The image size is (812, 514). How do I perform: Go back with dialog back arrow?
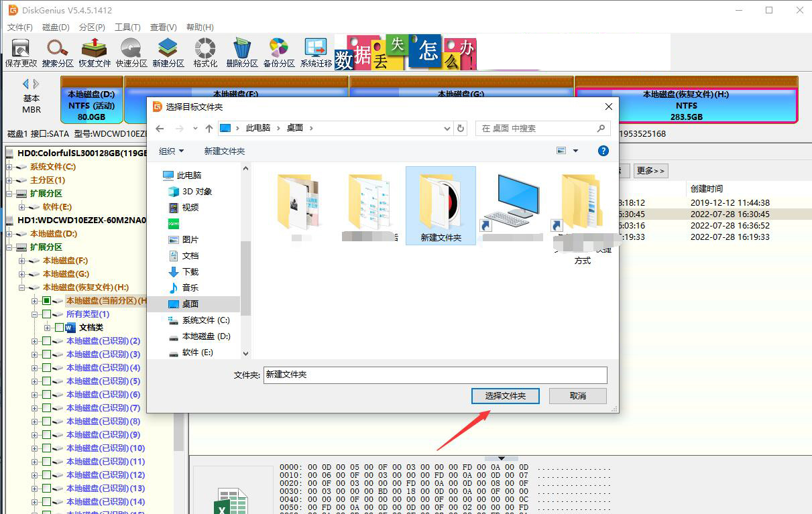[x=160, y=128]
